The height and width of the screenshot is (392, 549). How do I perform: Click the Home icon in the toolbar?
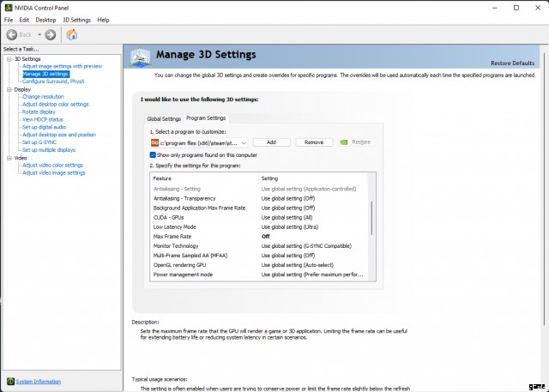[x=72, y=35]
